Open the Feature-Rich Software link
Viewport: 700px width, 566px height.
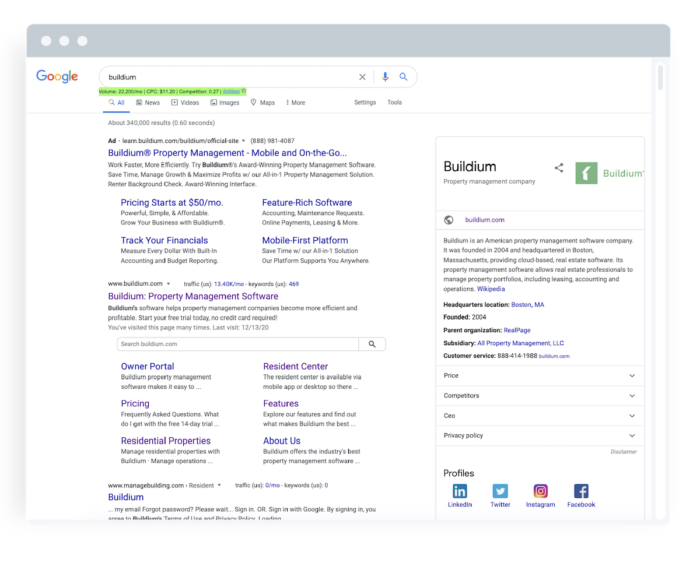click(307, 203)
